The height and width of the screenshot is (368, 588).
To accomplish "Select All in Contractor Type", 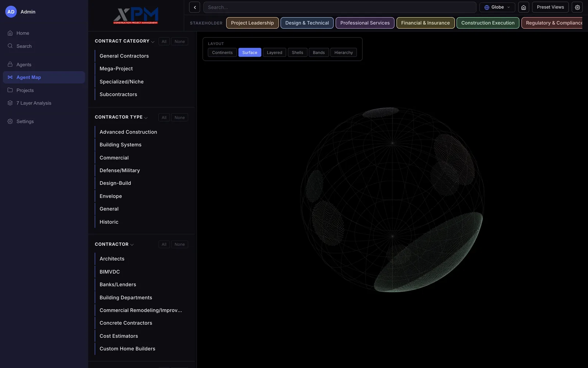I will tap(164, 118).
